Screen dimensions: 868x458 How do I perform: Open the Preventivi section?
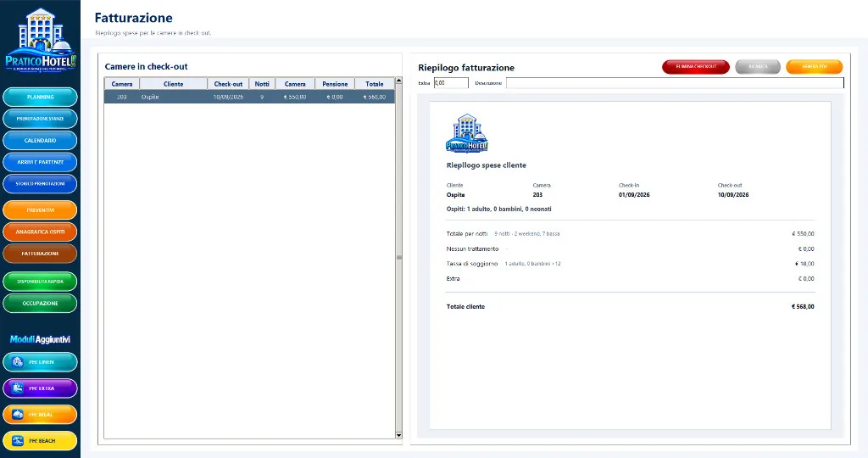(40, 209)
